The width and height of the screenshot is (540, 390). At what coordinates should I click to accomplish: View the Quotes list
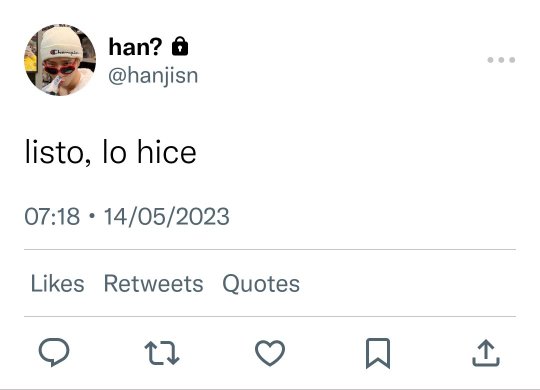(x=261, y=284)
